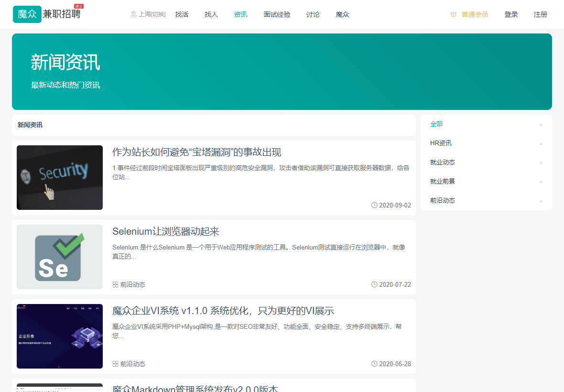The width and height of the screenshot is (564, 392).
Task: Select HR资讯 category
Action: 441,143
